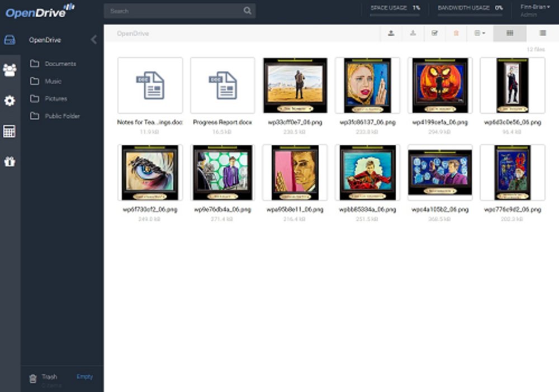Open the users group icon
The width and height of the screenshot is (559, 392).
pyautogui.click(x=10, y=70)
